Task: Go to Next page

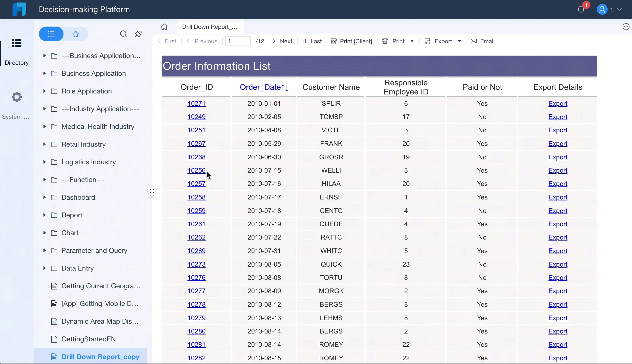Action: coord(282,41)
